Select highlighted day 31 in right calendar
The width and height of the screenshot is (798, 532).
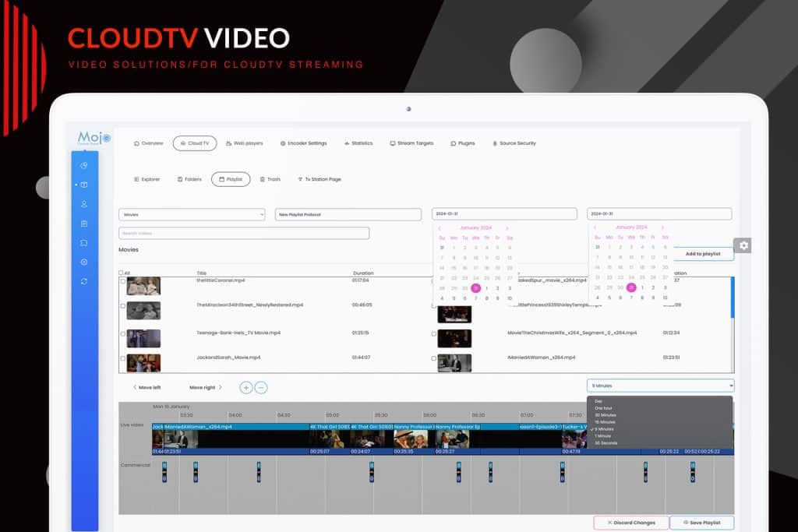click(631, 287)
